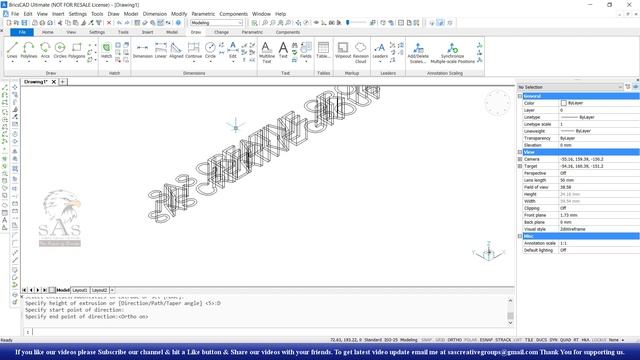Toggle QUAD in status bar
640x360 pixels.
(x=565, y=340)
